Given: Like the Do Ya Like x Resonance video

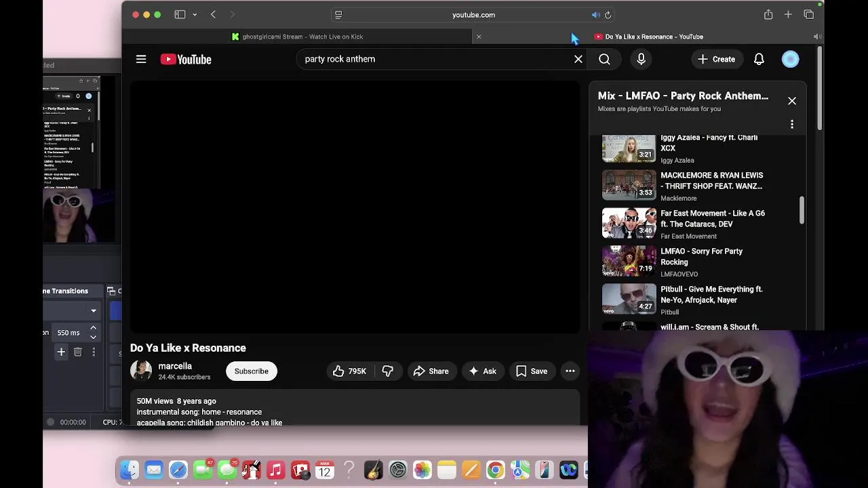Looking at the screenshot, I should pyautogui.click(x=349, y=371).
